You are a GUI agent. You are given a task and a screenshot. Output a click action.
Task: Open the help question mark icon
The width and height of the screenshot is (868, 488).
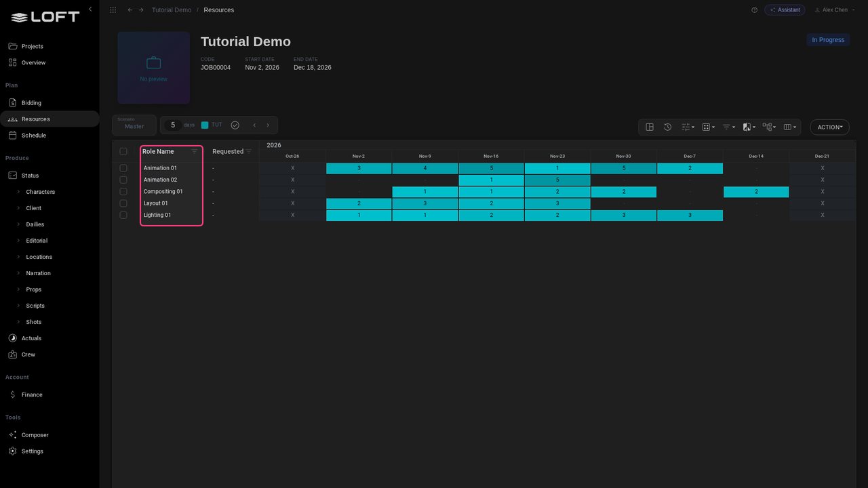coord(754,10)
